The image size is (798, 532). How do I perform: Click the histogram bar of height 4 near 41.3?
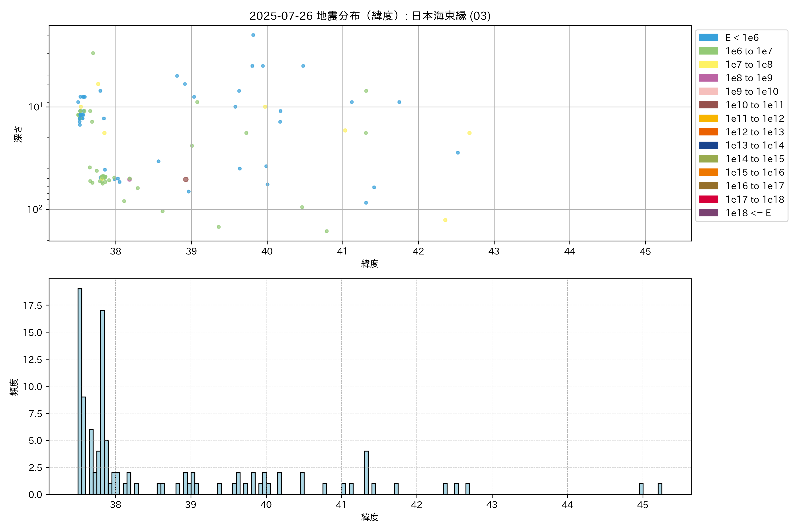366,472
